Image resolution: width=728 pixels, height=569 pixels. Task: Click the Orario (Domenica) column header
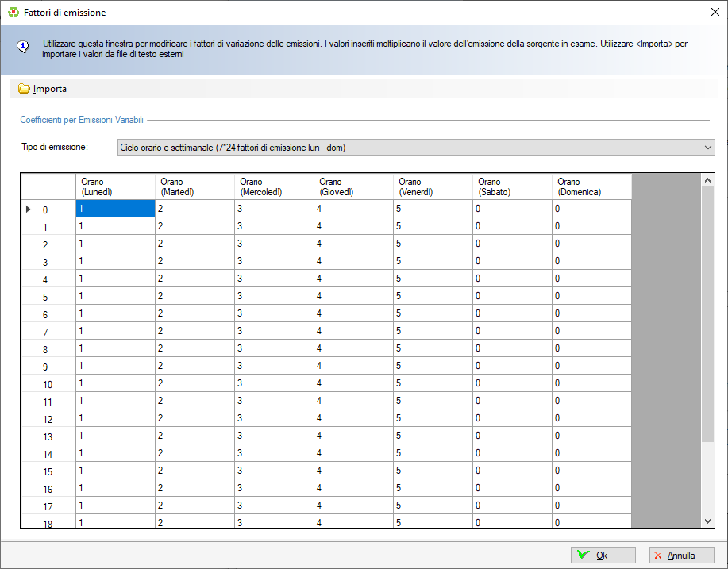591,187
